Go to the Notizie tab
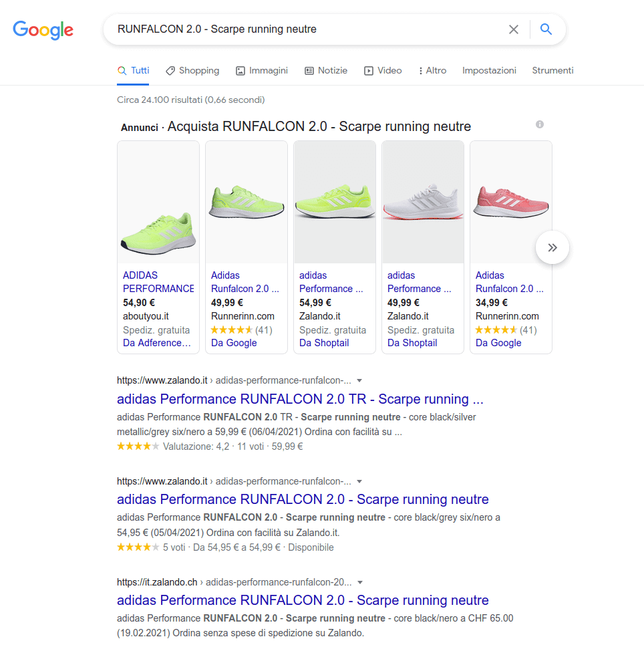Image resolution: width=644 pixels, height=651 pixels. (x=326, y=71)
